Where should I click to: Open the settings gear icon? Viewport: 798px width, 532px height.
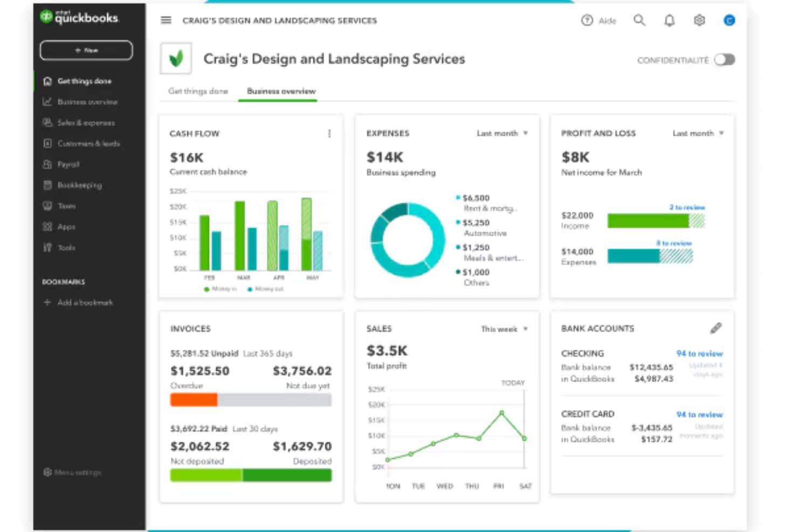[x=699, y=20]
